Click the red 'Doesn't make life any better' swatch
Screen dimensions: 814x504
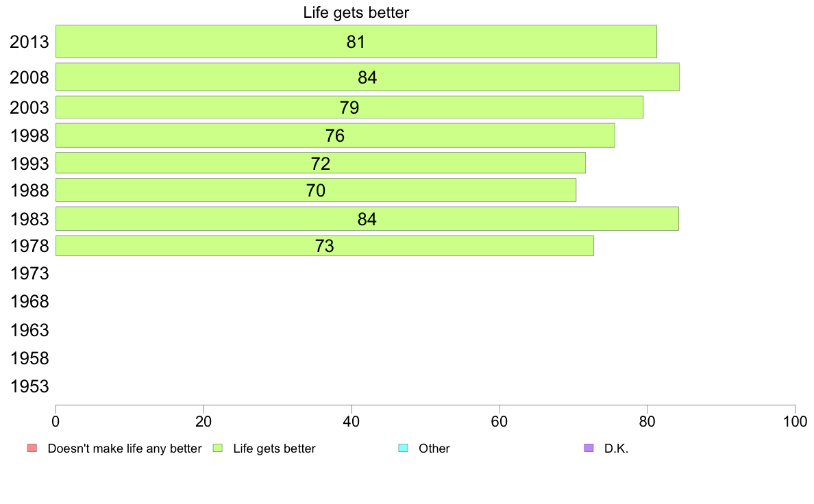[x=32, y=448]
